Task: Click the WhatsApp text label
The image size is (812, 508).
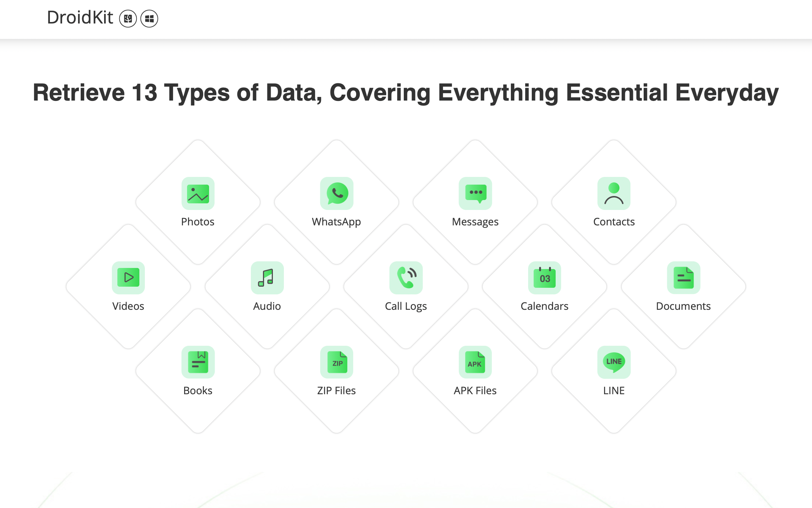Action: (x=336, y=222)
